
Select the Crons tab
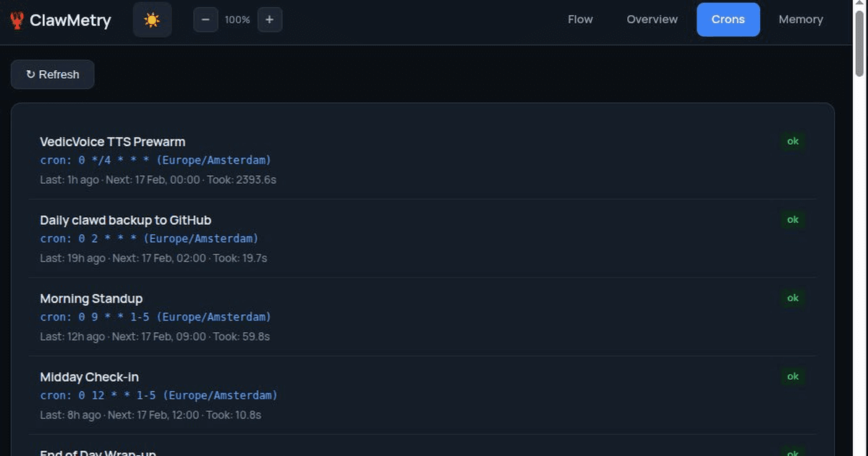[x=728, y=20]
